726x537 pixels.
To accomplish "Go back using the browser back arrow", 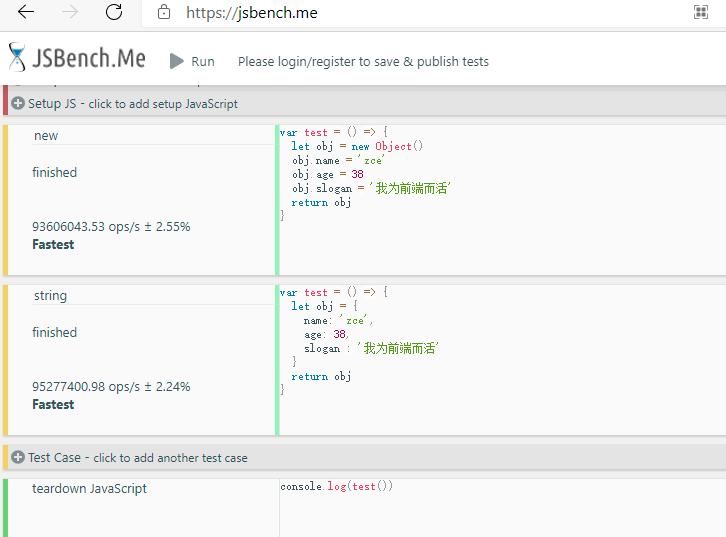I will tap(26, 12).
